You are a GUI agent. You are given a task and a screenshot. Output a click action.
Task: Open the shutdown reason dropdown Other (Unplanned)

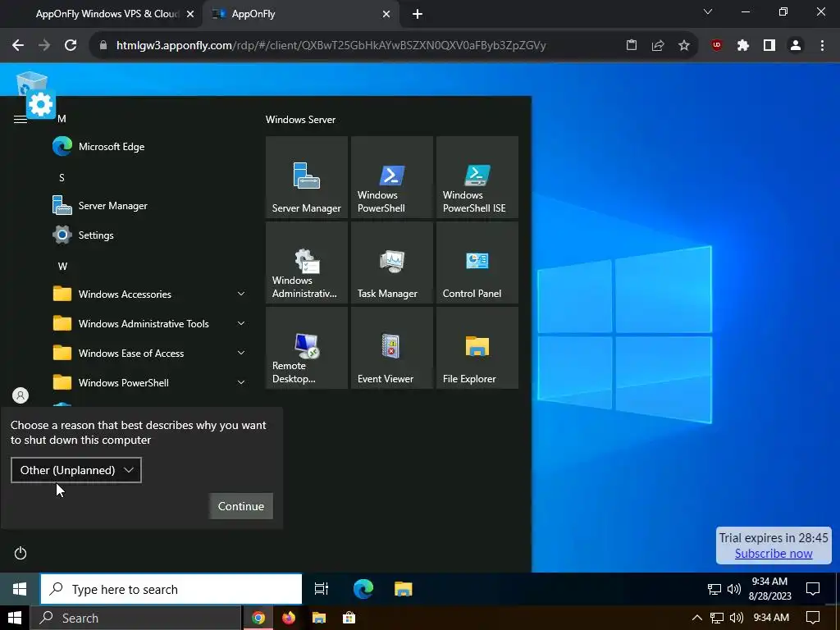click(76, 470)
